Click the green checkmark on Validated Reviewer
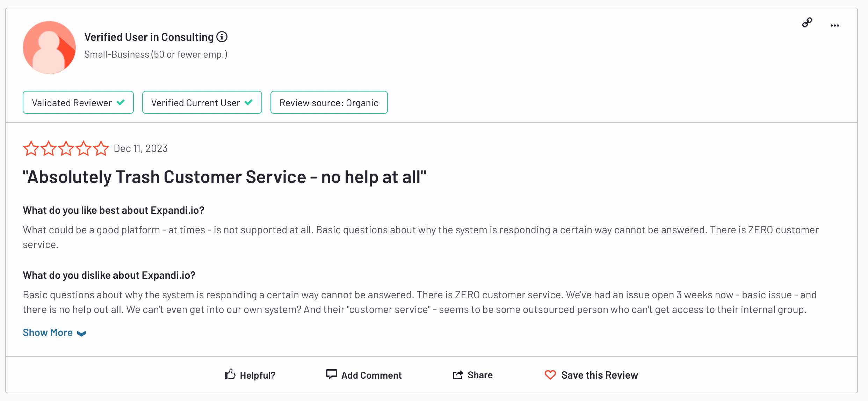 [x=121, y=102]
